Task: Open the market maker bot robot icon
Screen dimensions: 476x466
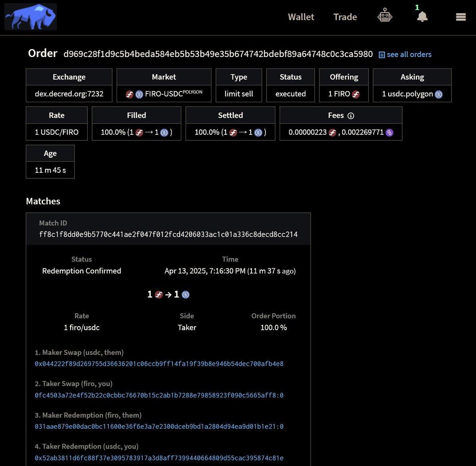Action: (x=384, y=16)
